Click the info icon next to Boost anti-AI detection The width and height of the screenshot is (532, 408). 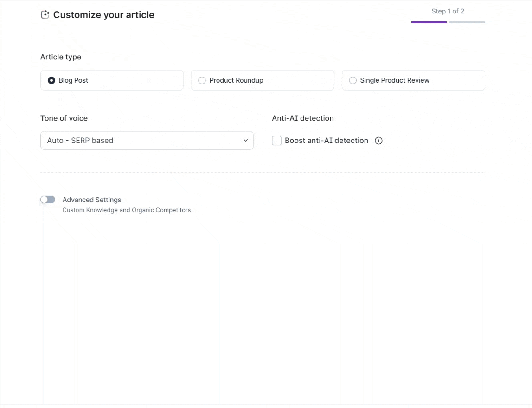(x=378, y=141)
